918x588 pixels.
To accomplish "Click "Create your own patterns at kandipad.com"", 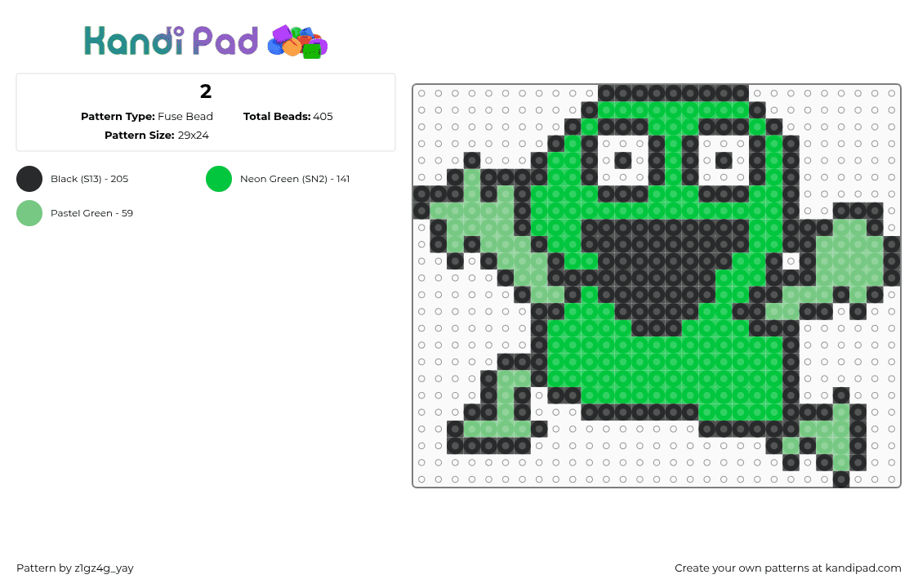I will point(787,568).
